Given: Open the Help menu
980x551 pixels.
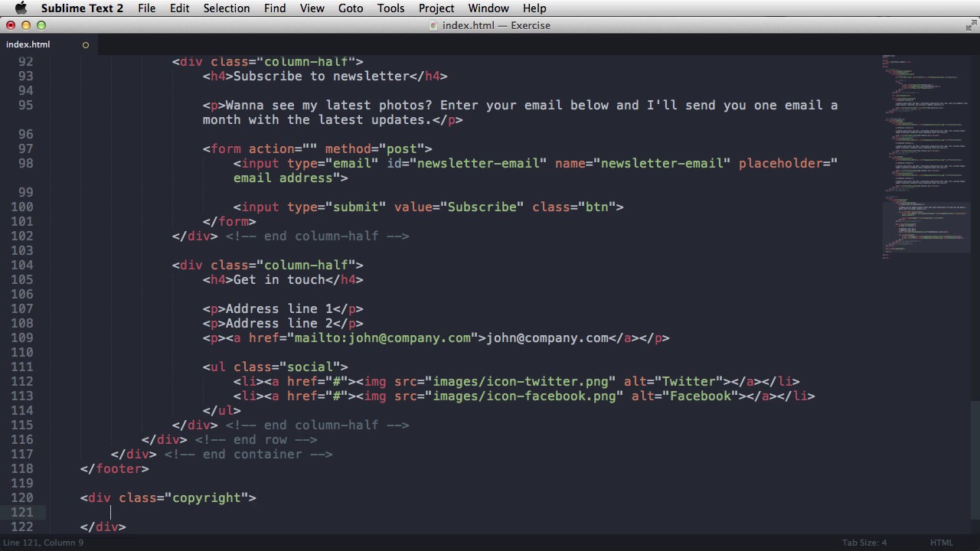Looking at the screenshot, I should click(534, 8).
